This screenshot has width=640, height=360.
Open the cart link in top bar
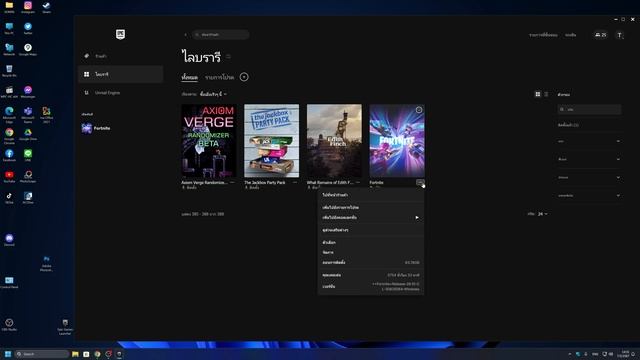(571, 35)
